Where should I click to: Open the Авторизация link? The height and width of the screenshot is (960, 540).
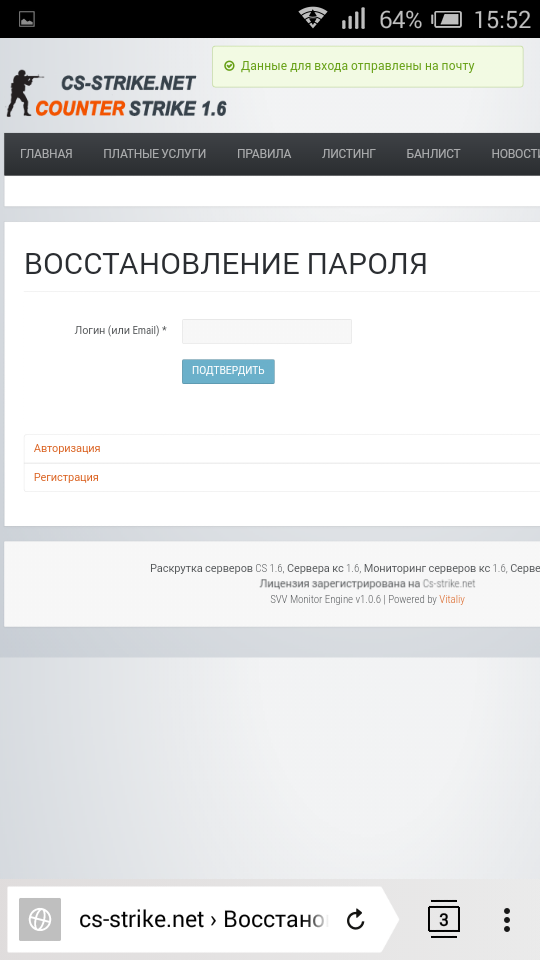tap(67, 448)
